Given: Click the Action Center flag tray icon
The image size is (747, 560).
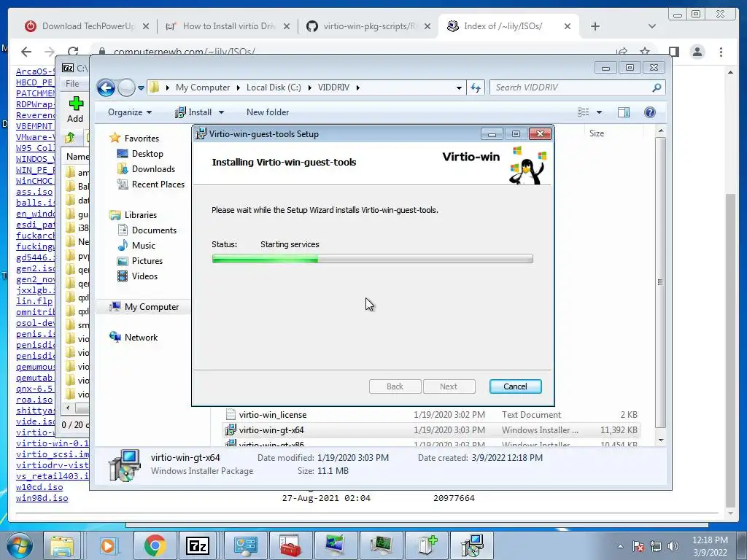Looking at the screenshot, I should 638,546.
